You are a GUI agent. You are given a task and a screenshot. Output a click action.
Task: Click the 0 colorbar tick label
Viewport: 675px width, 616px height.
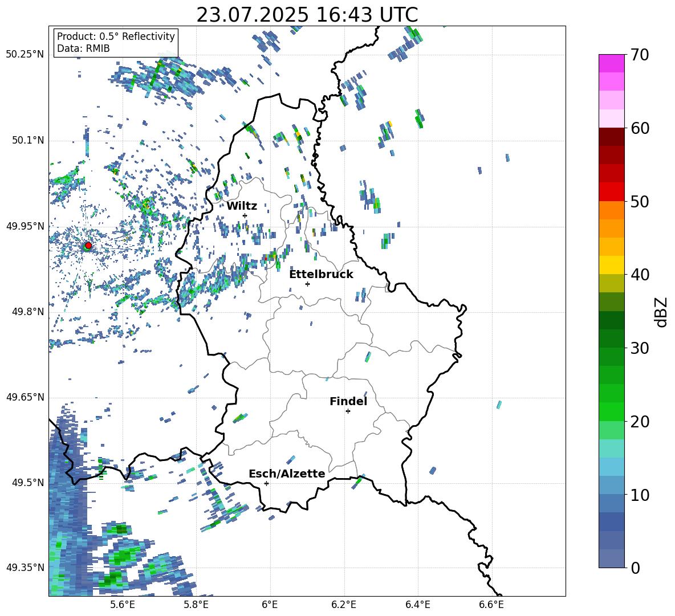click(x=635, y=568)
